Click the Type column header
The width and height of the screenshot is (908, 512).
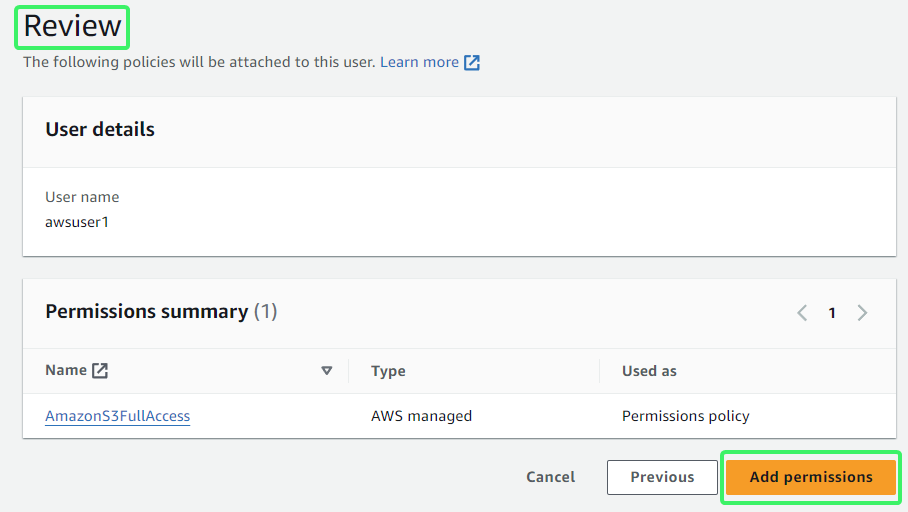pyautogui.click(x=388, y=371)
